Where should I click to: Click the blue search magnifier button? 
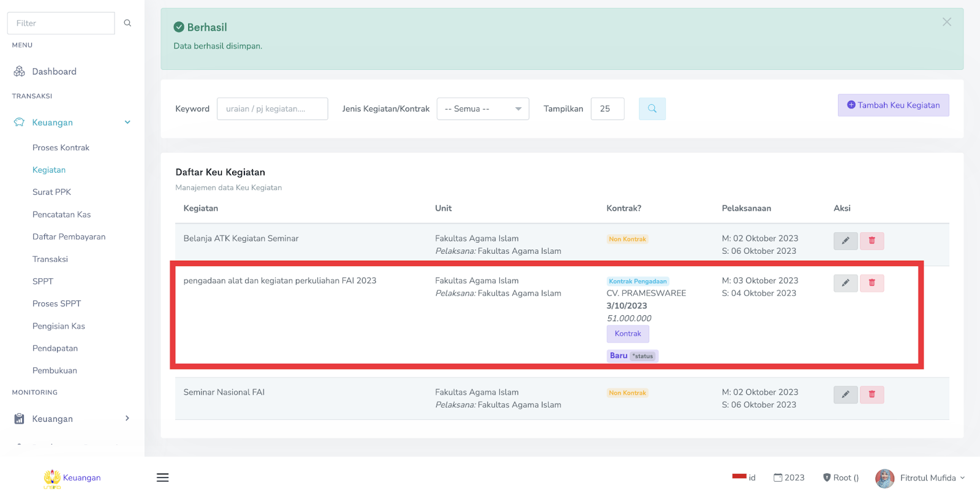point(652,109)
